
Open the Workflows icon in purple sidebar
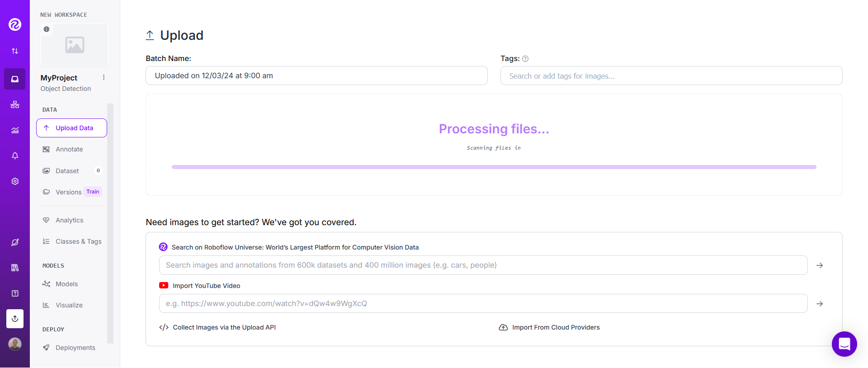15,105
